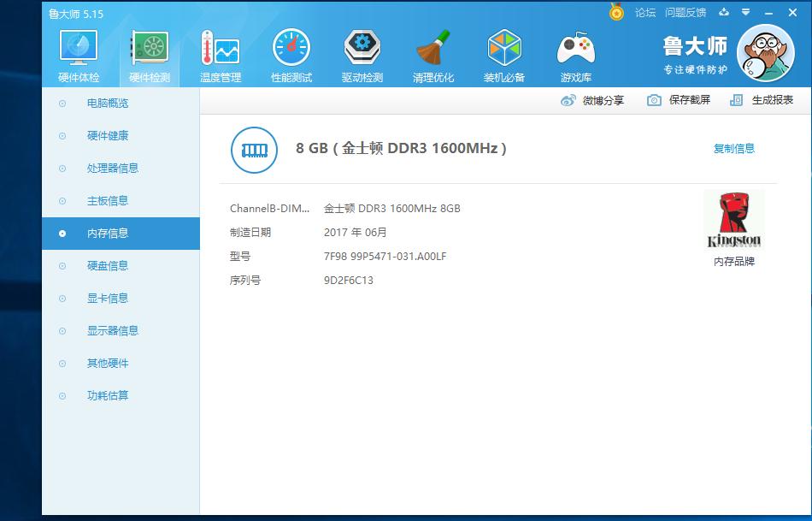The height and width of the screenshot is (521, 812).
Task: Select 硬件检测 hardware detection icon
Action: point(150,56)
